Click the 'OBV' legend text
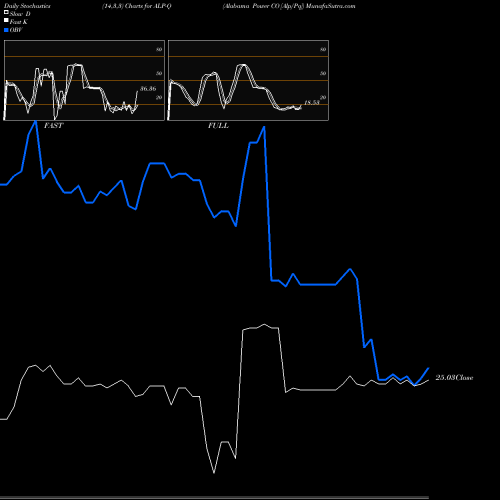Screen dimensions: 500x500 pos(16,30)
